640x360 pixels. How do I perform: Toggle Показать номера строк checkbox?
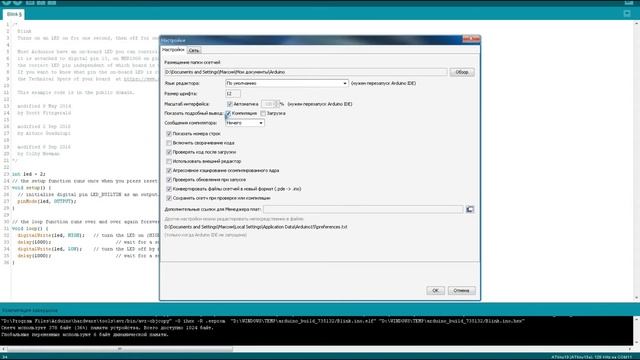pyautogui.click(x=169, y=134)
